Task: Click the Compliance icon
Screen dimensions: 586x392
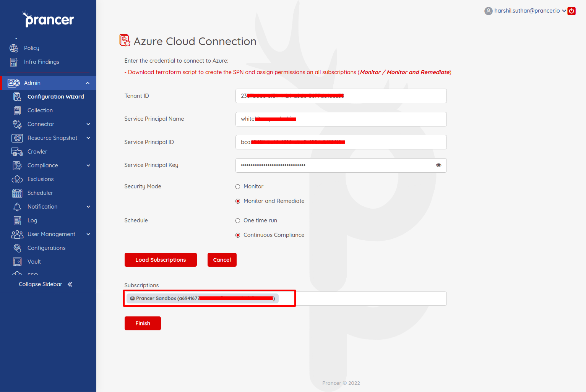Action: tap(17, 165)
